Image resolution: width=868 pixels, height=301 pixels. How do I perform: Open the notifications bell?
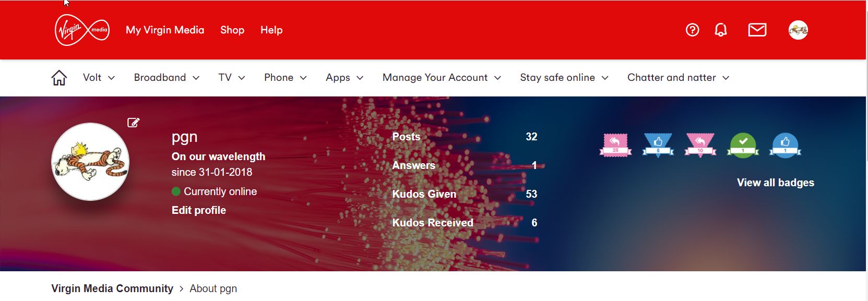click(x=720, y=30)
